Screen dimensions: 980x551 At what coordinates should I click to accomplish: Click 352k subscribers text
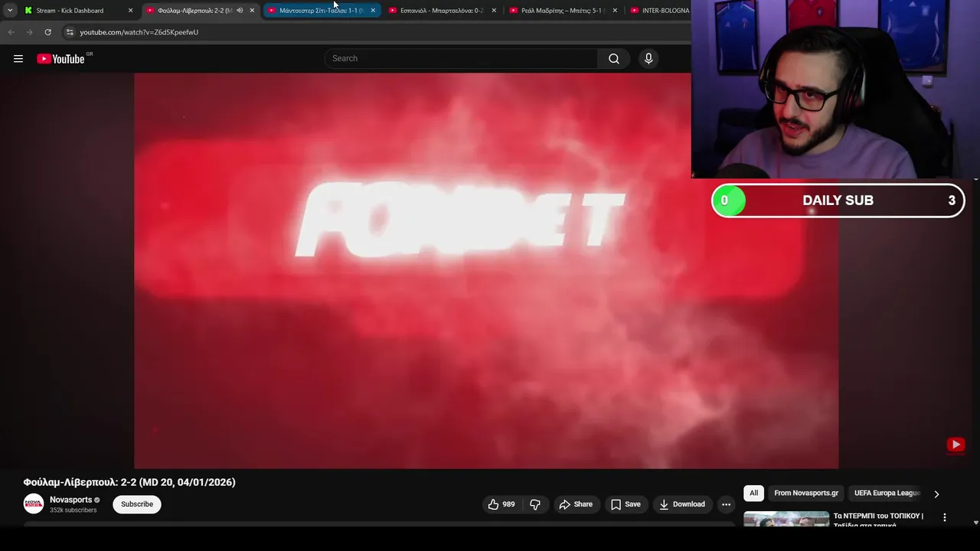point(73,510)
